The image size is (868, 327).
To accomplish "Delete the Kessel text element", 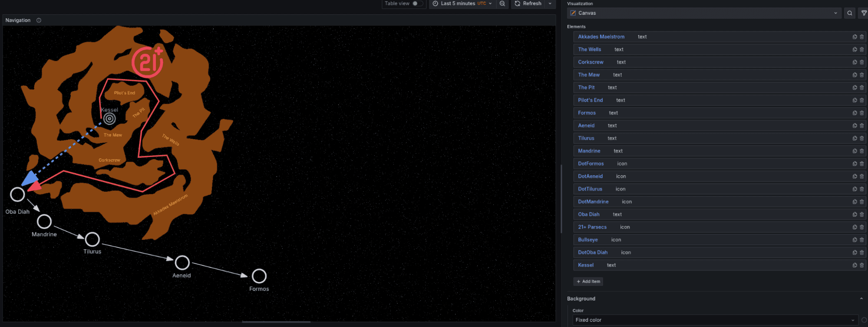I will click(862, 265).
